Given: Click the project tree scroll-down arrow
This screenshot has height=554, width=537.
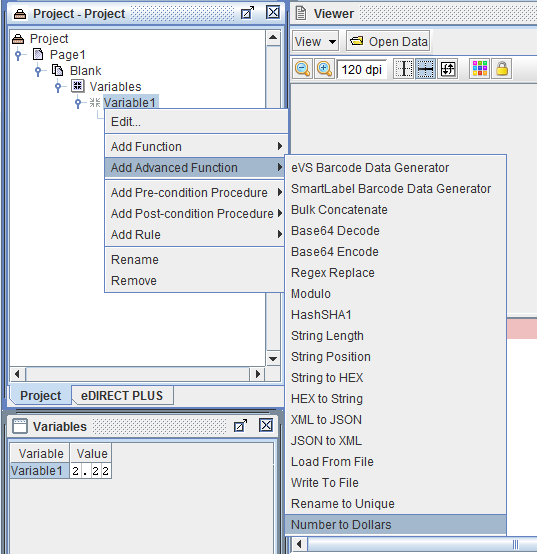Looking at the screenshot, I should point(273,359).
